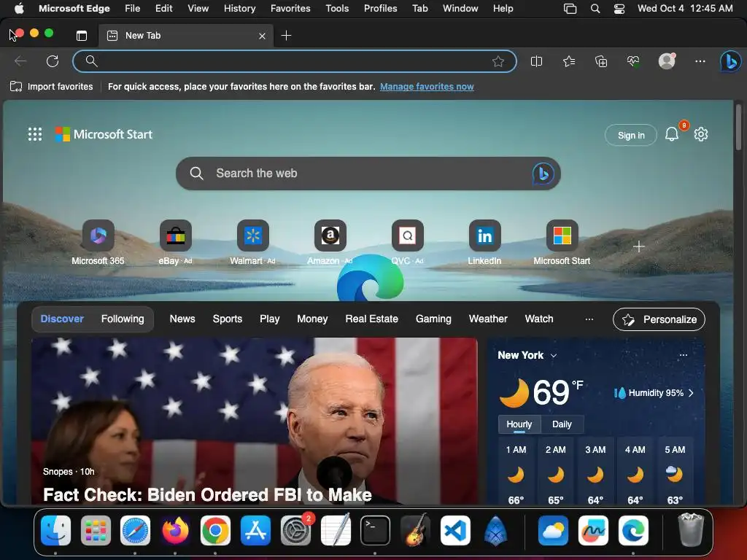The width and height of the screenshot is (747, 560).
Task: Open Visual Studio Code from dock
Action: coord(455,531)
